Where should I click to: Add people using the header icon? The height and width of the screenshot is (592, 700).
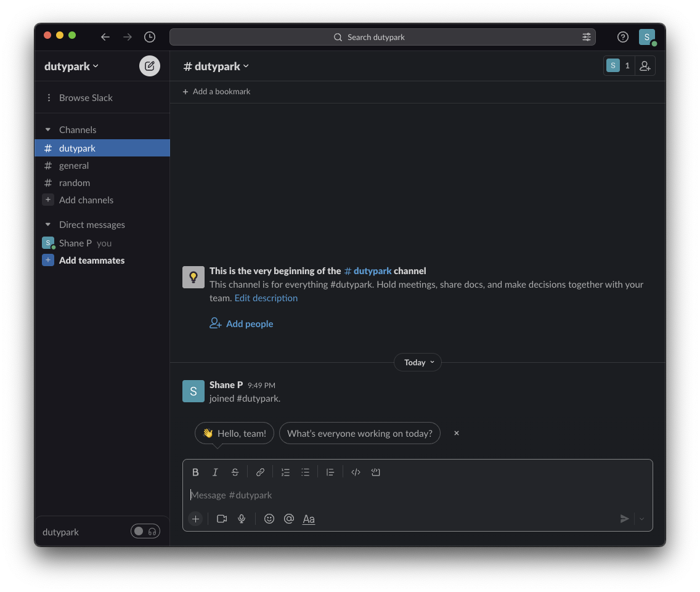pyautogui.click(x=645, y=66)
